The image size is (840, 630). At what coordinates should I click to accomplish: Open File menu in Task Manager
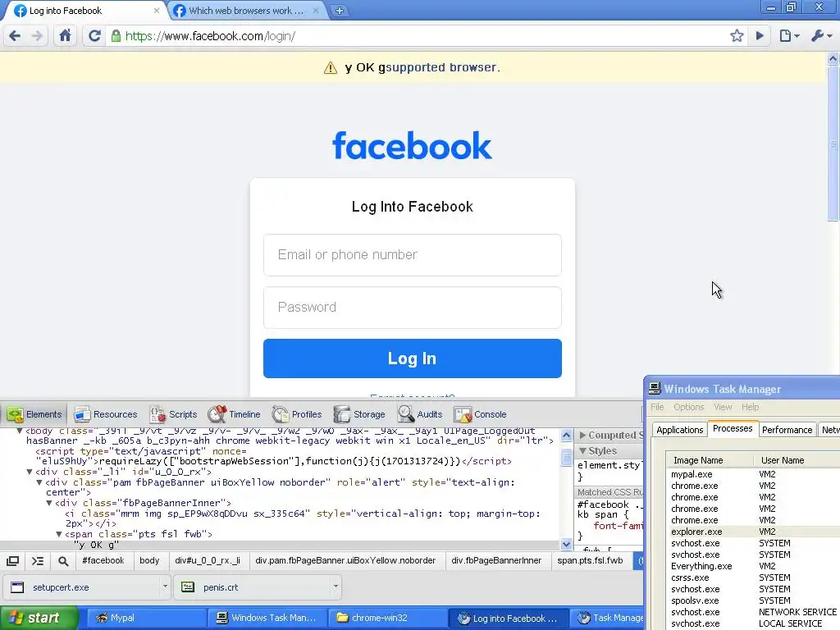pos(657,407)
